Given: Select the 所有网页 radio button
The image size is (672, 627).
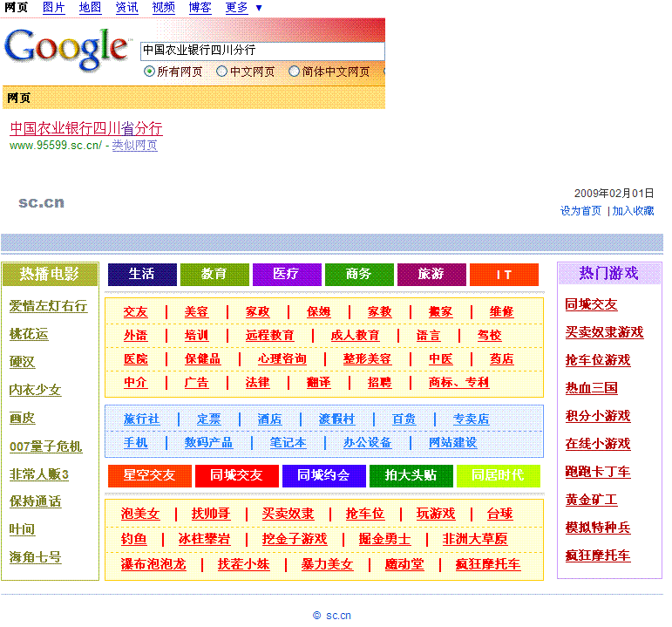Looking at the screenshot, I should click(x=149, y=72).
